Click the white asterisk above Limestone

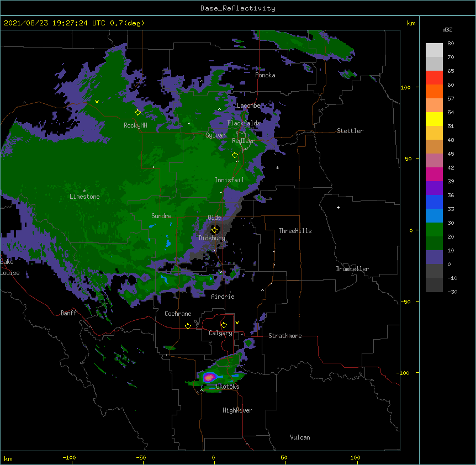click(x=84, y=191)
